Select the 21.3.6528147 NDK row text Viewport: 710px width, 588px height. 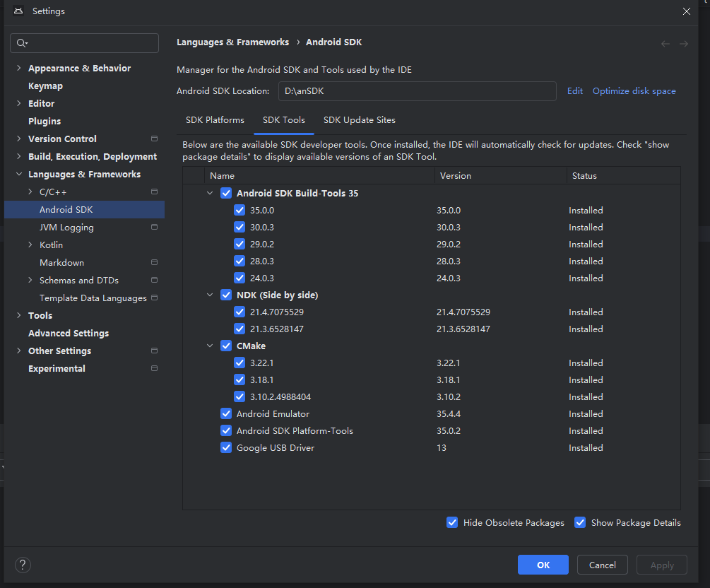tap(277, 329)
